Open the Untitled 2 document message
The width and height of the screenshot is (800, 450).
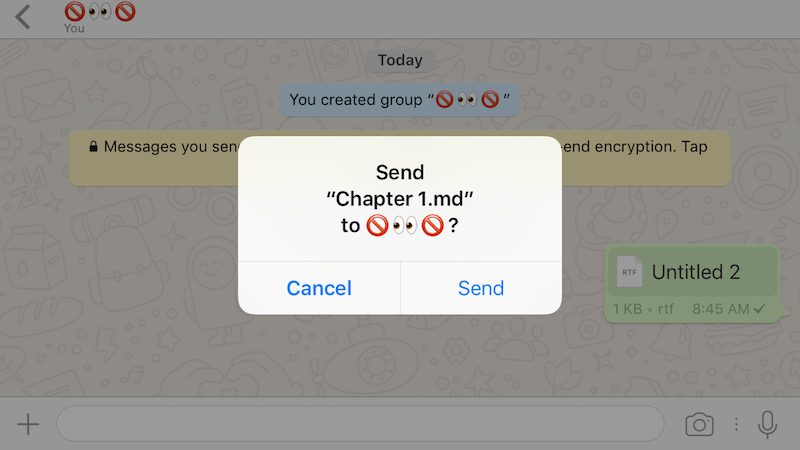coord(692,283)
